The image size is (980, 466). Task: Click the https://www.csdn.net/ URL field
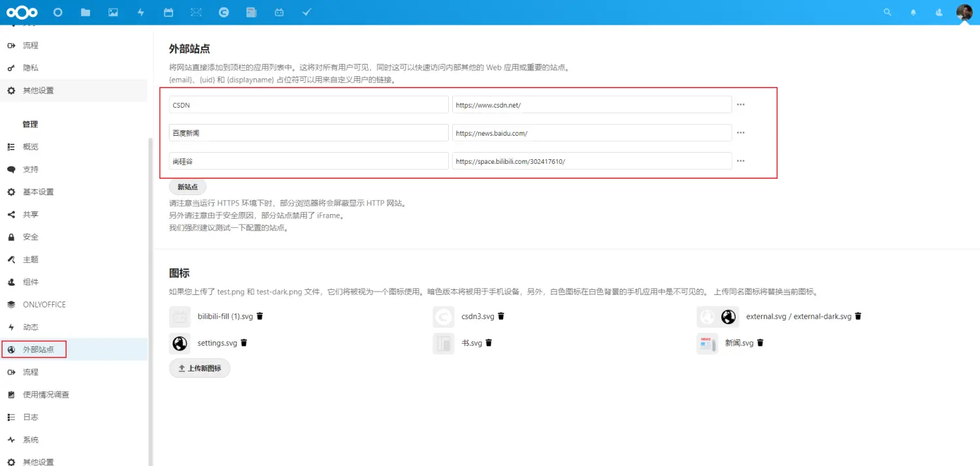[x=592, y=104]
